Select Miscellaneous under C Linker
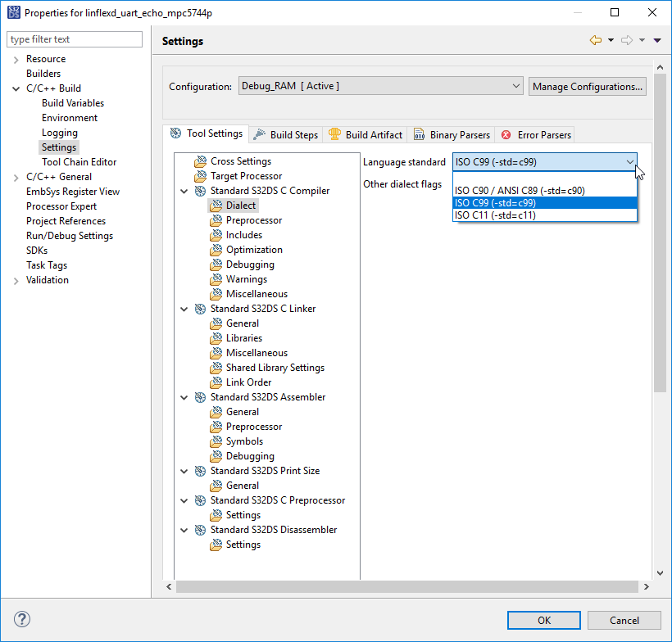This screenshot has height=642, width=672. tap(257, 353)
